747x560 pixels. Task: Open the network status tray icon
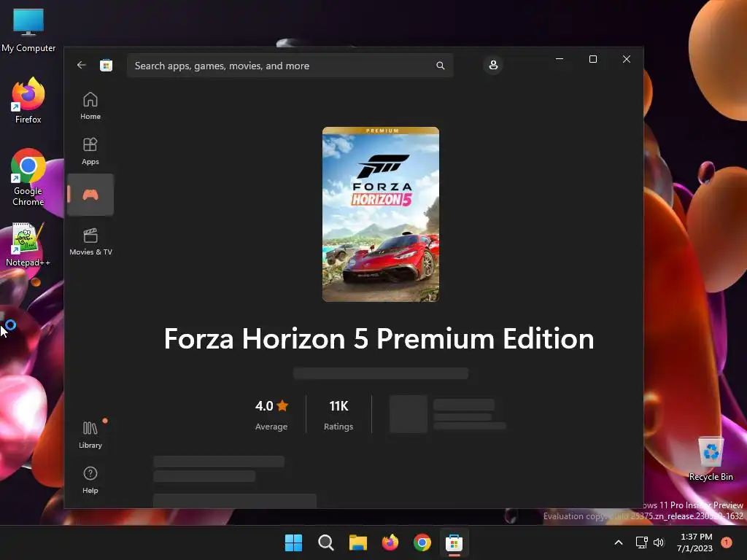641,542
